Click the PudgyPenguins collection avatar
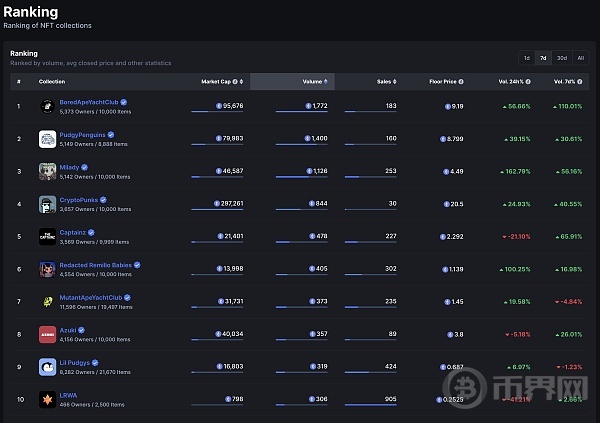600x423 pixels. [47, 138]
